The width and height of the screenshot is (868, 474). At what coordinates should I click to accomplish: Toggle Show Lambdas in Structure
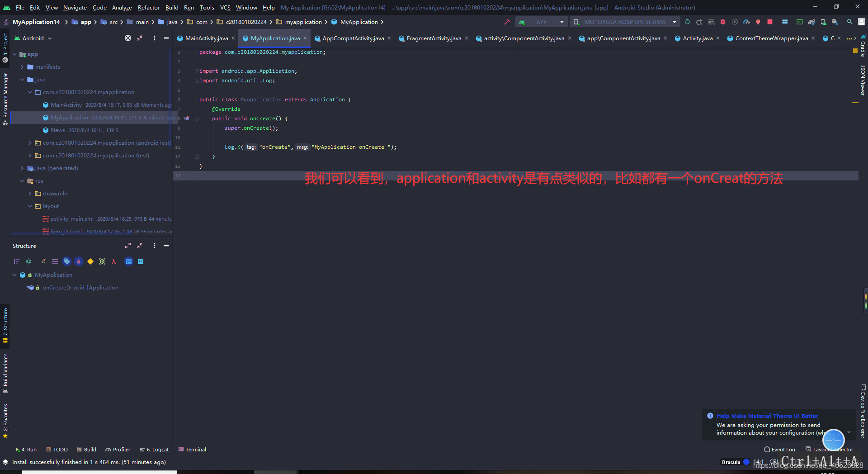tap(114, 261)
